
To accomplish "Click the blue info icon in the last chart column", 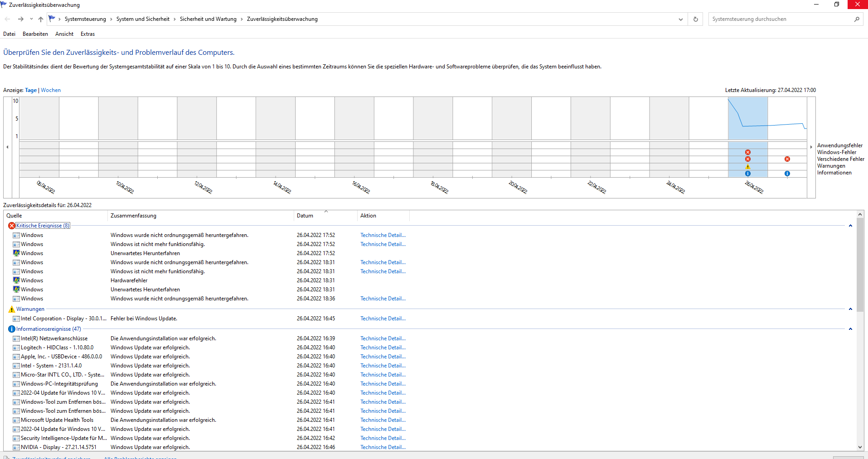I will tap(787, 174).
